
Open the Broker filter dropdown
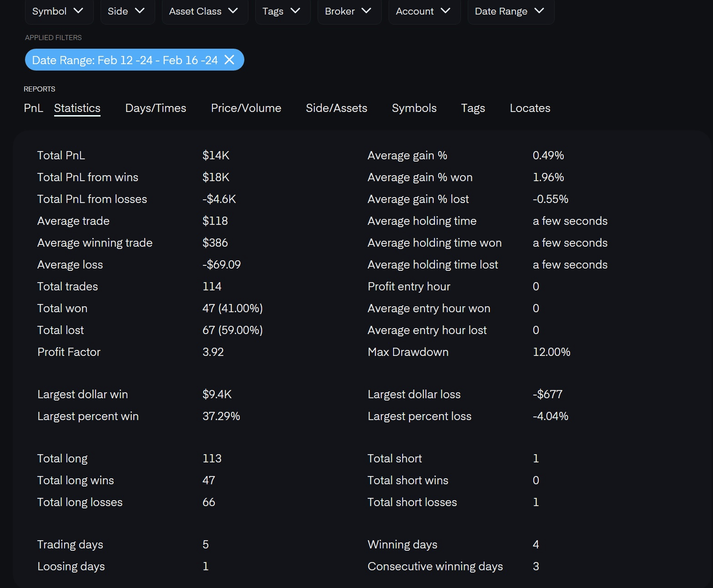click(348, 11)
